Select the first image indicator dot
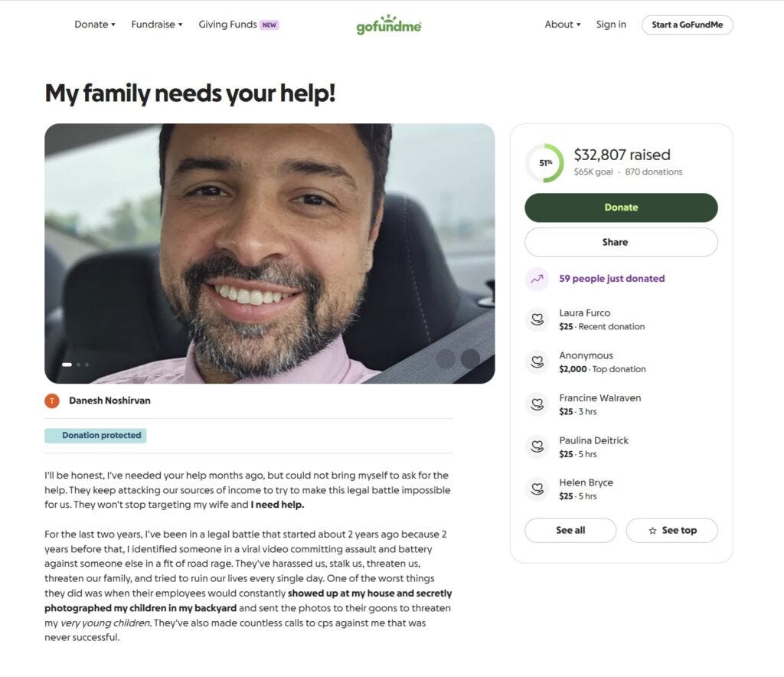 point(67,365)
